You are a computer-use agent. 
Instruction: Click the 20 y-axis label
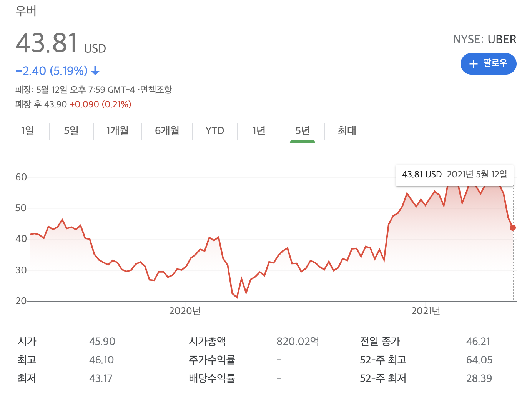[x=21, y=301]
